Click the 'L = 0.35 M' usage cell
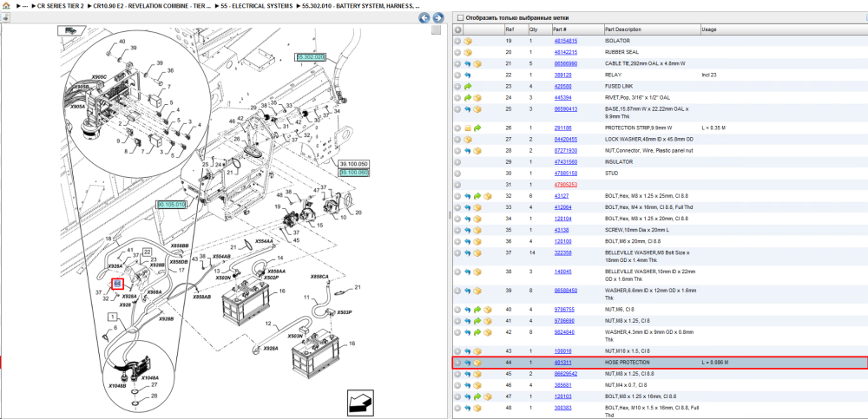 pos(713,128)
